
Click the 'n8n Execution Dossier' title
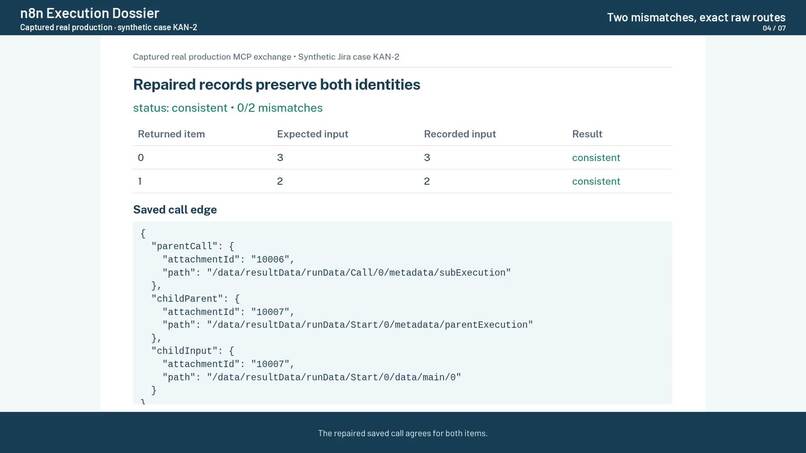point(89,13)
